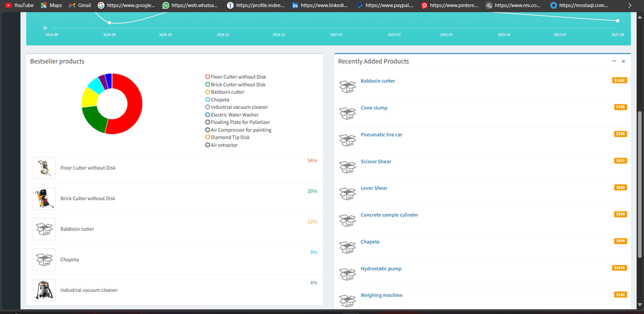This screenshot has width=644, height=314.
Task: Click the $630 price badge
Action: 621,187
